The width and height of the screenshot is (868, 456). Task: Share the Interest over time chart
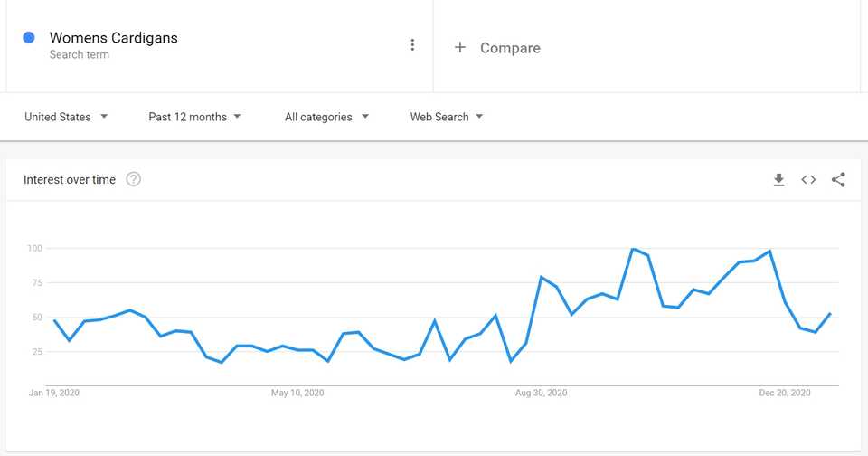pos(838,180)
